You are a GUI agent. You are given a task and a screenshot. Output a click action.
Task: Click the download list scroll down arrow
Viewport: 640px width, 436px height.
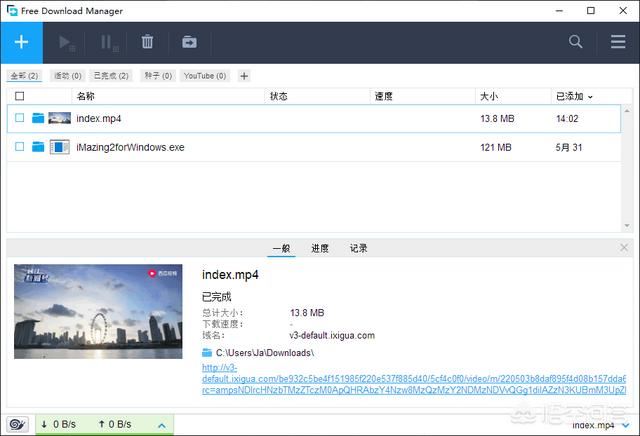point(627,226)
